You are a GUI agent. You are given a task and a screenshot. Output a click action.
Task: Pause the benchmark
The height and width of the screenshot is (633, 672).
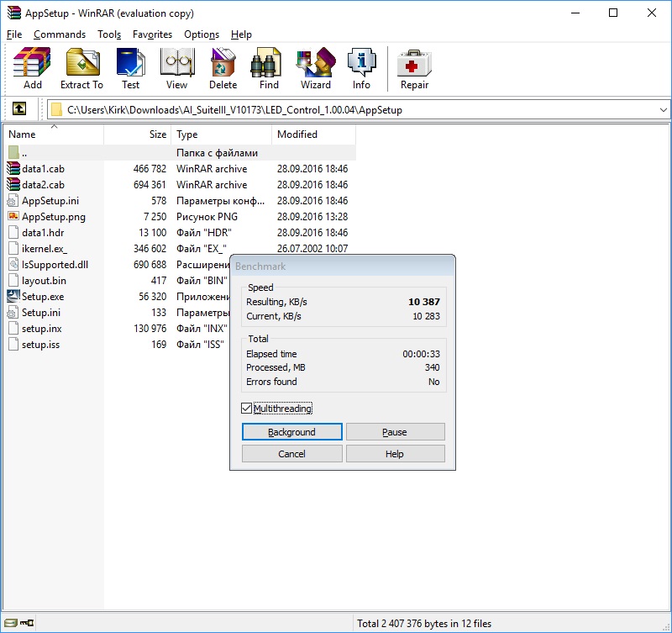click(395, 432)
